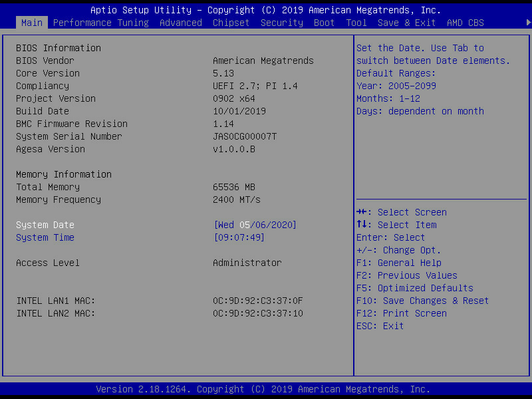The image size is (532, 399).
Task: Click the MAC address ending 37:0F
Action: 258,301
